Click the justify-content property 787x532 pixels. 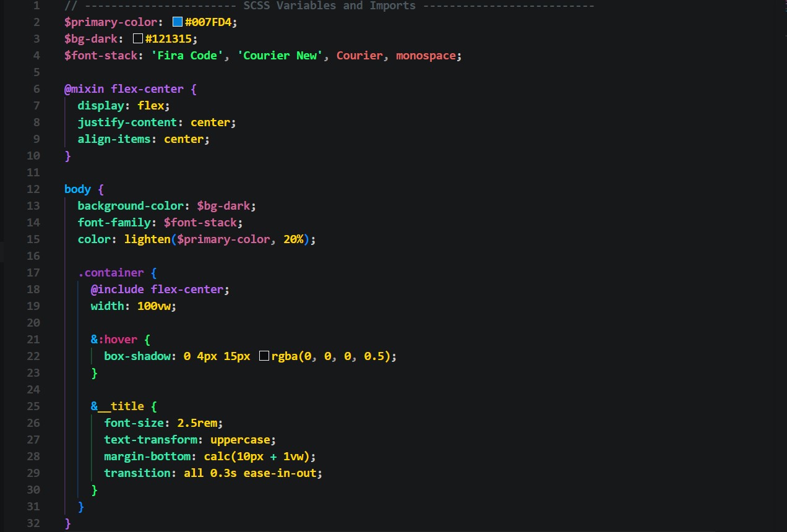(127, 122)
